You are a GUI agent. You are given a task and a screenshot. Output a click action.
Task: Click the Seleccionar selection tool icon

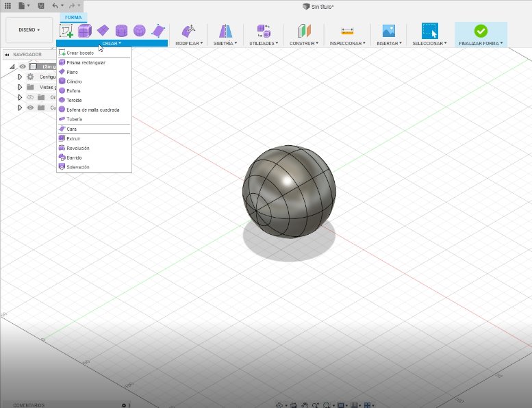coord(429,31)
